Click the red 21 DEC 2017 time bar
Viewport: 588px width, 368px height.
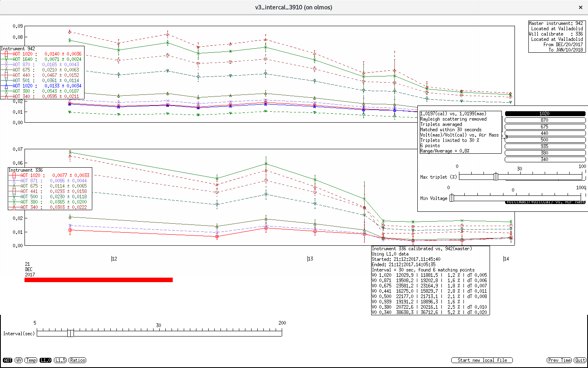tap(98, 280)
